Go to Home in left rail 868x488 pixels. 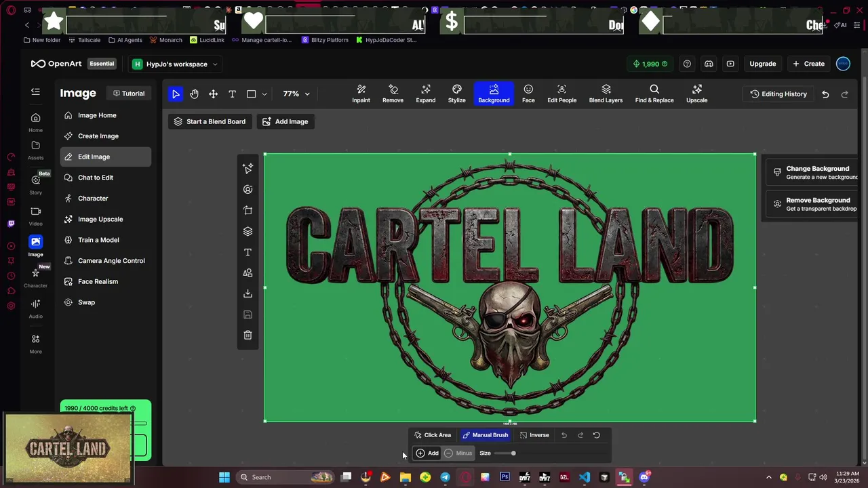click(x=35, y=122)
